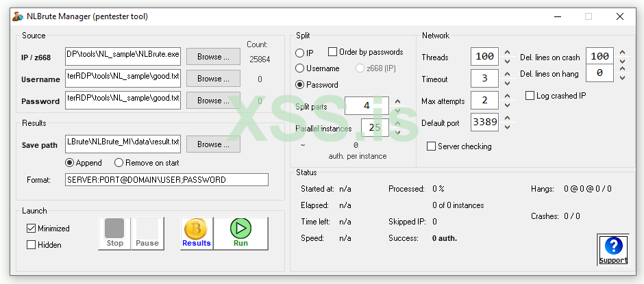Decrease Split parts with the down arrow
This screenshot has height=284, width=644.
coord(397,110)
